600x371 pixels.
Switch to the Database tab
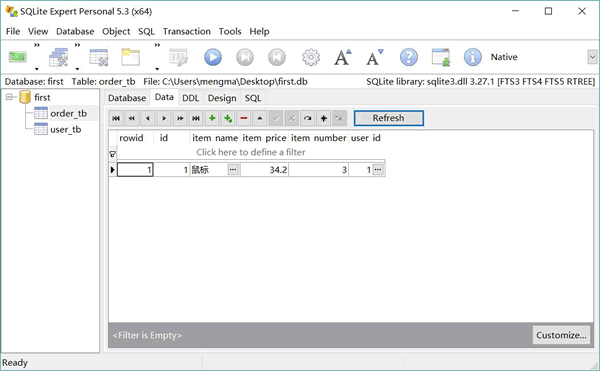point(127,98)
